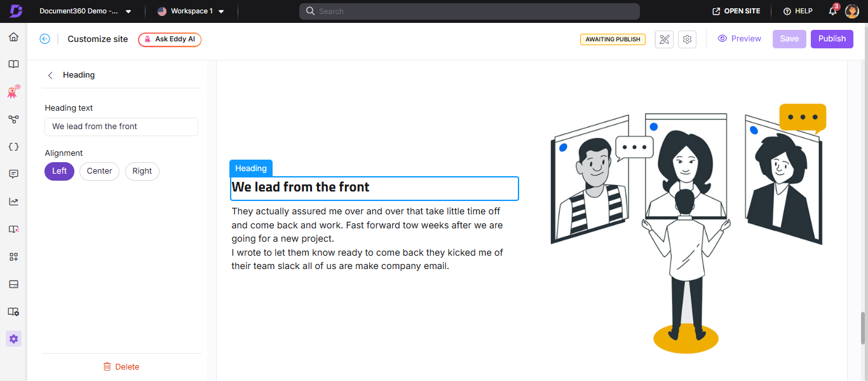Open the Eddy AI octopus sidebar icon
The height and width of the screenshot is (381, 868).
click(x=13, y=92)
